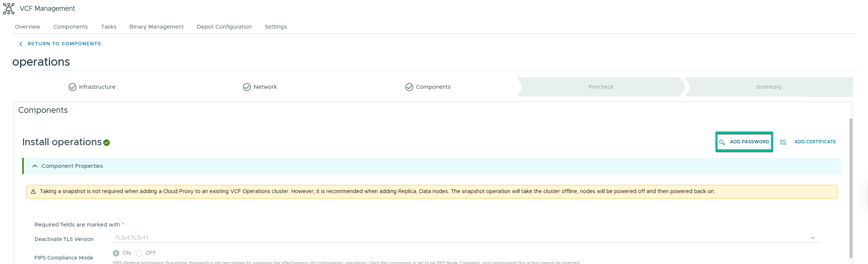Click the Infrastructure step checkmark icon
The width and height of the screenshot is (868, 264).
point(72,87)
